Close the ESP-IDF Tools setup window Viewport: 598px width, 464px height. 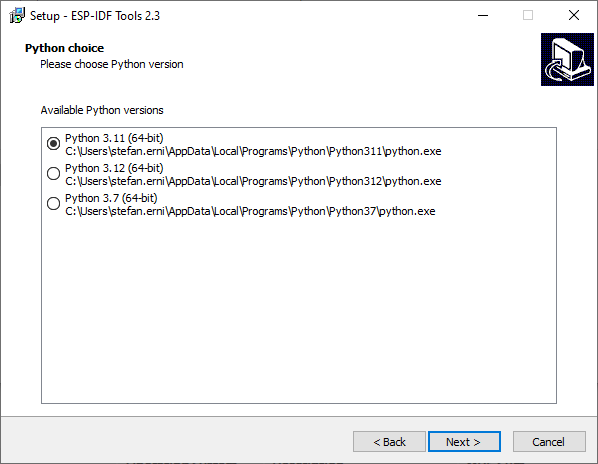(574, 16)
